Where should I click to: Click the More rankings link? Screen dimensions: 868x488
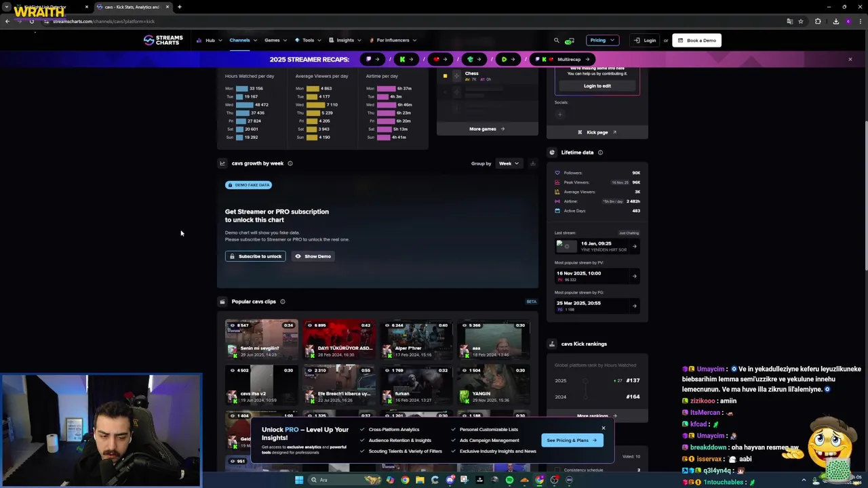(x=597, y=416)
